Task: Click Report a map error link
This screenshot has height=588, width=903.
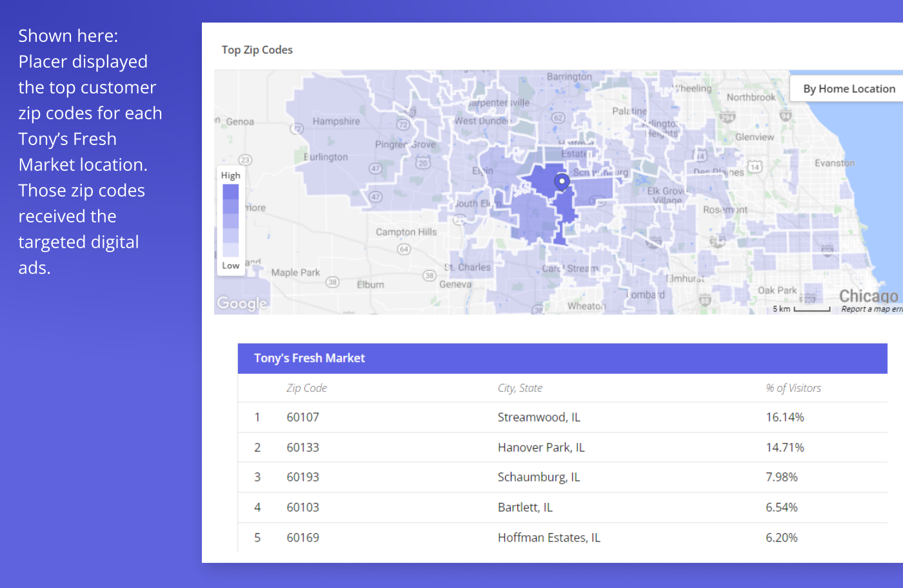Action: (x=871, y=309)
